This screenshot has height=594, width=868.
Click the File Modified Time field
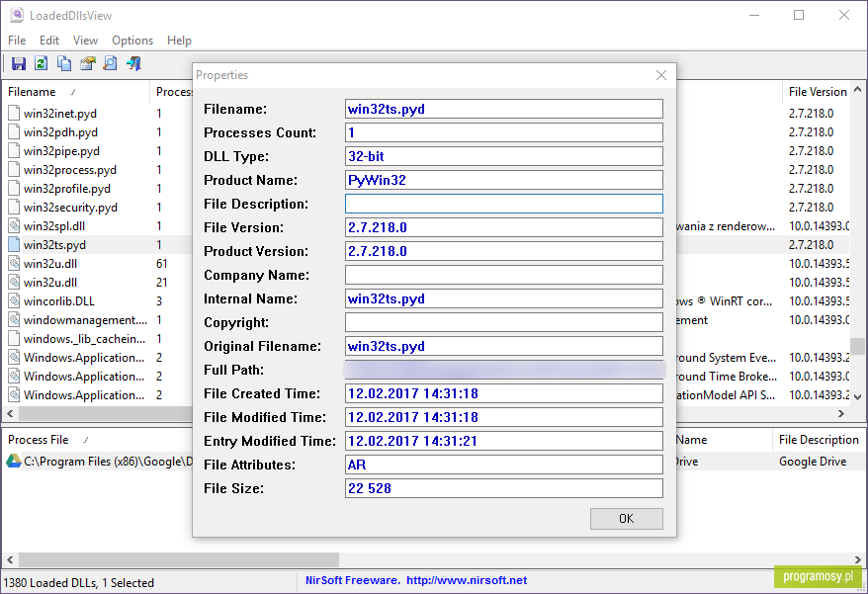[504, 417]
